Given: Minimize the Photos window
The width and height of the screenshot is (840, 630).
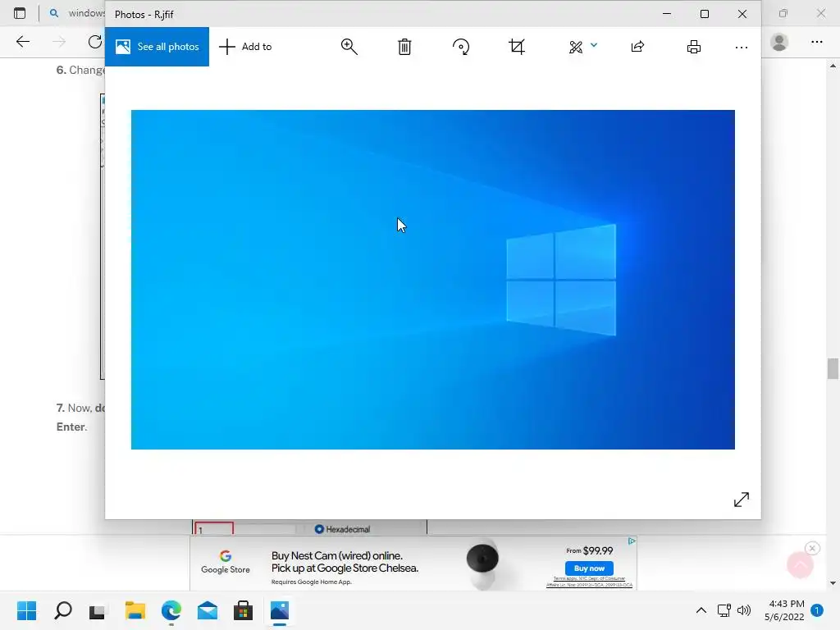Looking at the screenshot, I should point(667,14).
